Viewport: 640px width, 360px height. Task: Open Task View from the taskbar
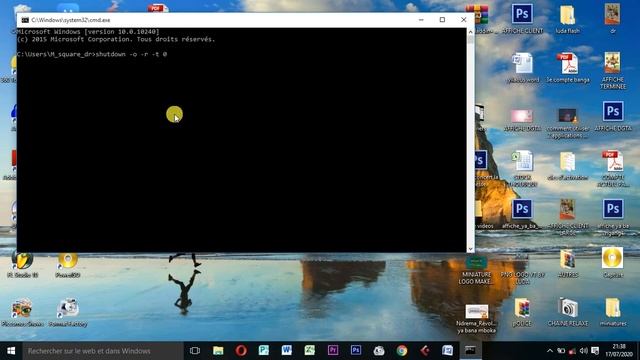pos(195,351)
